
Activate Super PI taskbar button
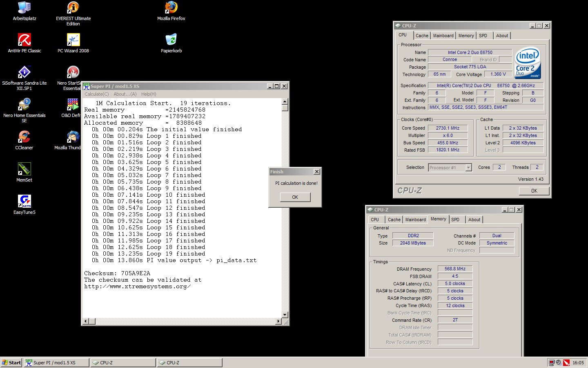point(56,363)
